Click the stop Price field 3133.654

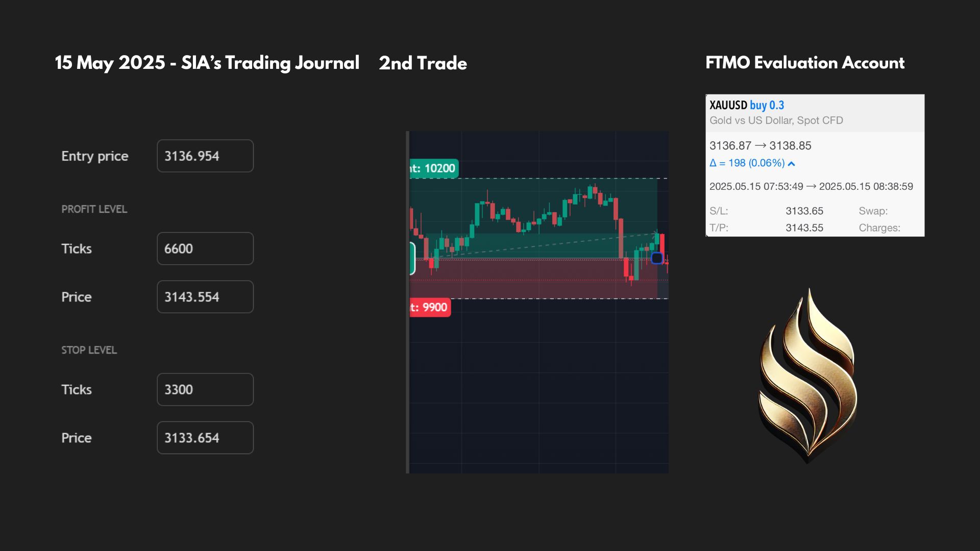(205, 438)
